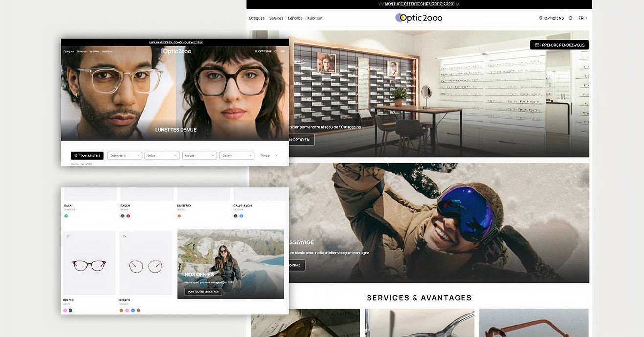Image resolution: width=644 pixels, height=337 pixels.
Task: Open Lentilles menu on the main page
Action: pos(295,18)
